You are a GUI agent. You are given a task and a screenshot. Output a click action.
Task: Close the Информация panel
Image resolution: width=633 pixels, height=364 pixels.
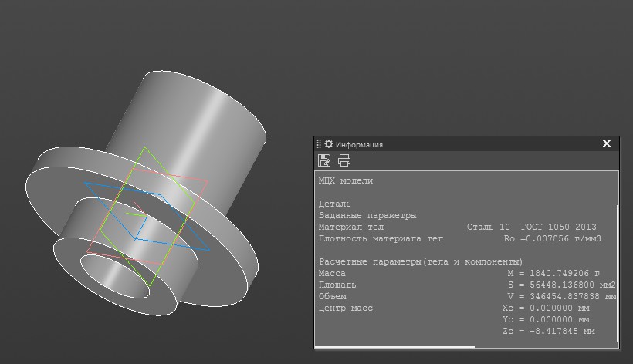click(x=606, y=143)
